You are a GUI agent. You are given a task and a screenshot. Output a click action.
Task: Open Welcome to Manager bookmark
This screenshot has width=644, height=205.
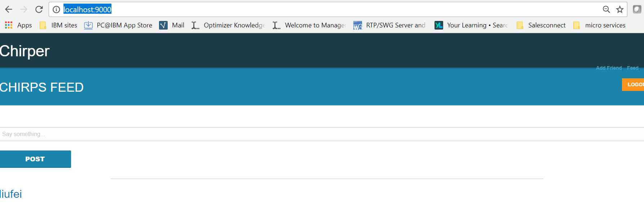pos(309,25)
